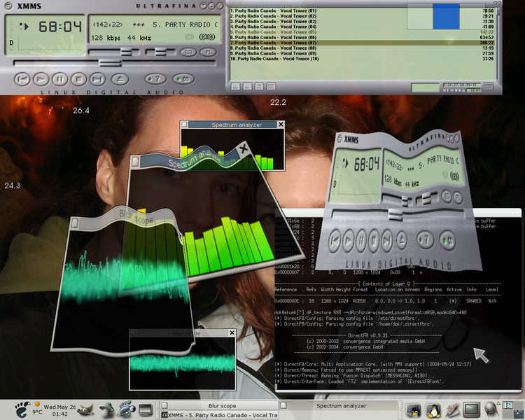Skip to next track in main XMMS
This screenshot has width=525, height=420.
coord(97,79)
